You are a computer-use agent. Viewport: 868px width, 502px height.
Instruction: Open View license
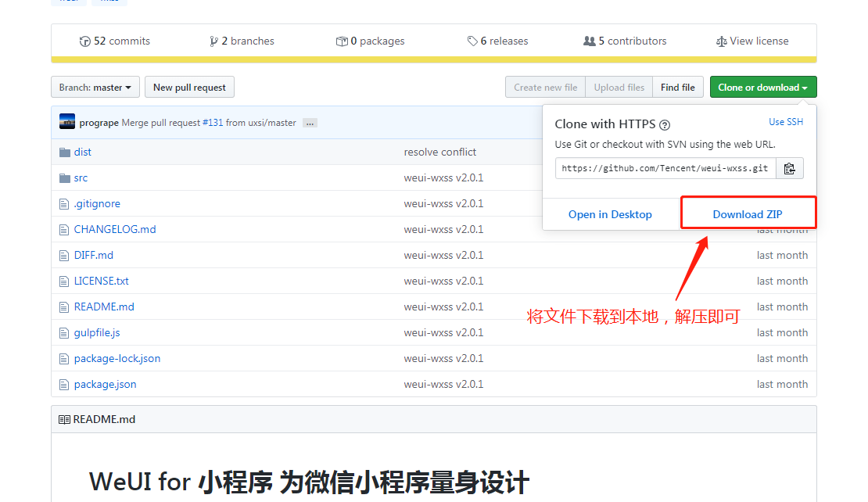pos(752,41)
